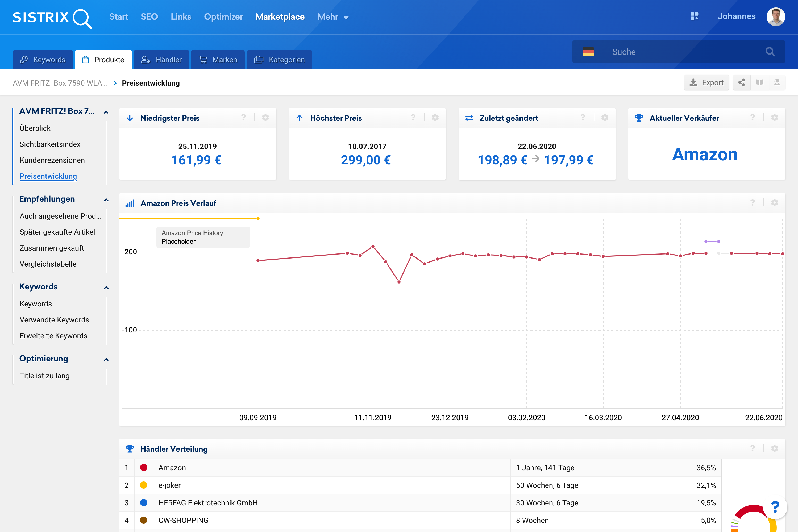Open the handbook book icon in toolbar
This screenshot has width=798, height=532.
[759, 82]
